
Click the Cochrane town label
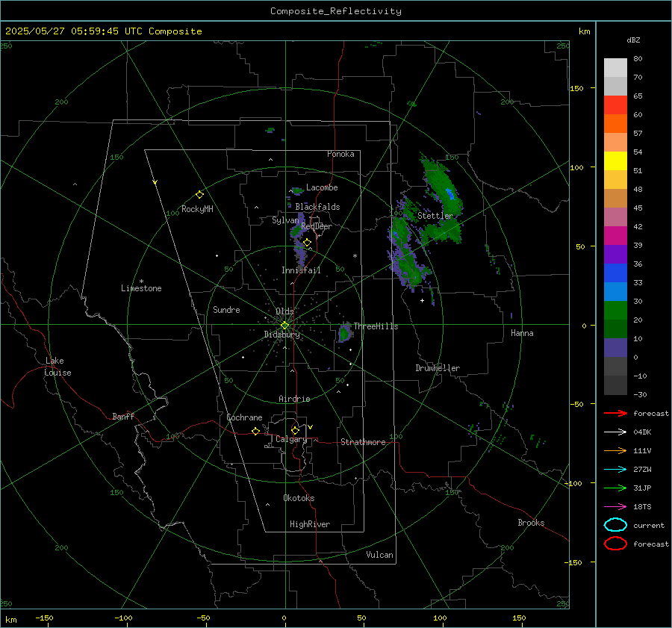pyautogui.click(x=244, y=417)
